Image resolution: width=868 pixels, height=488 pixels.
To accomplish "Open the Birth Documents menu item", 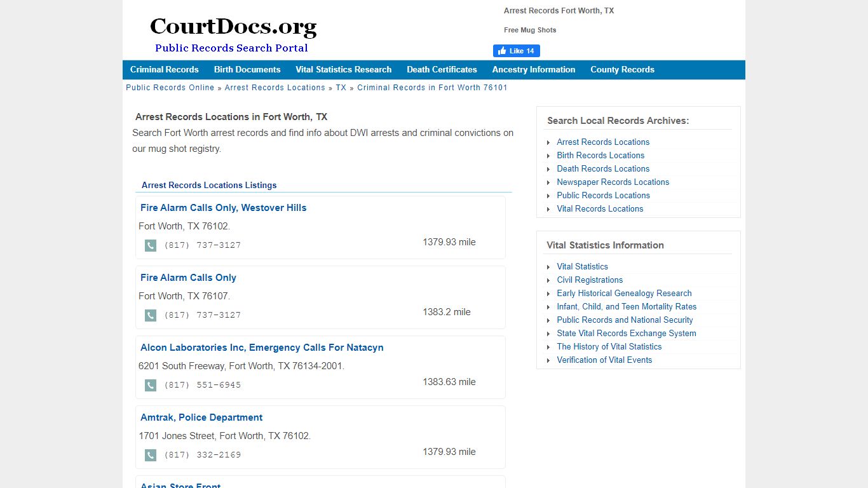I will pos(247,69).
